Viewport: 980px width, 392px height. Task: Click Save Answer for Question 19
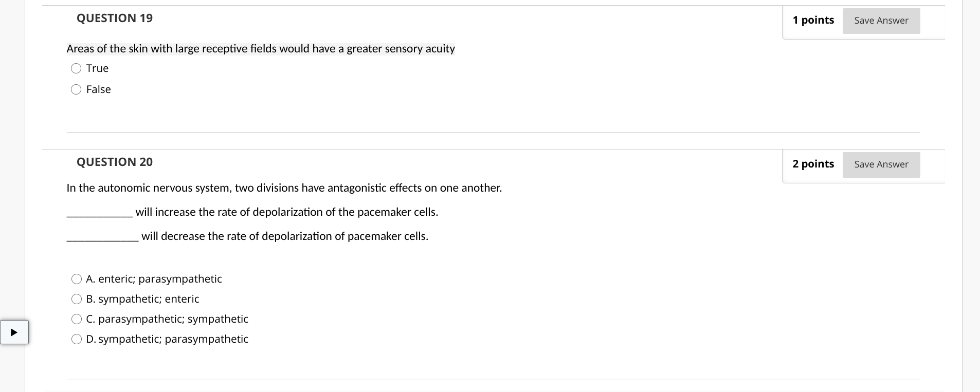[x=881, y=21]
